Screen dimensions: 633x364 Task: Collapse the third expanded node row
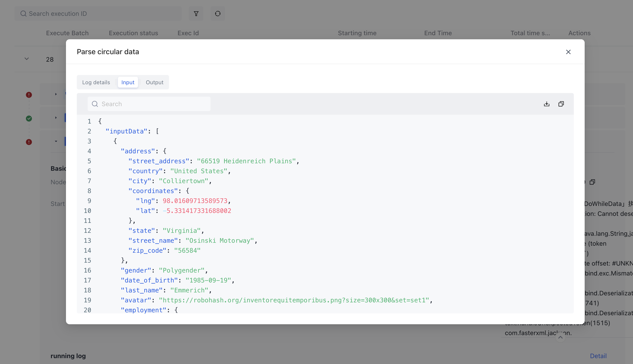point(56,142)
